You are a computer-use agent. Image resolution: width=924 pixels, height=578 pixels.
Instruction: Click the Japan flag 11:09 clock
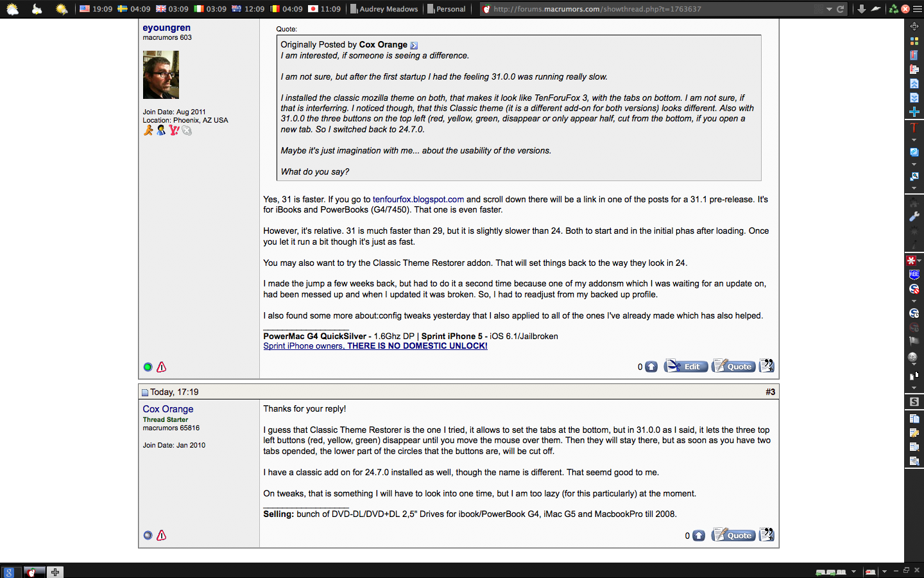pyautogui.click(x=324, y=9)
